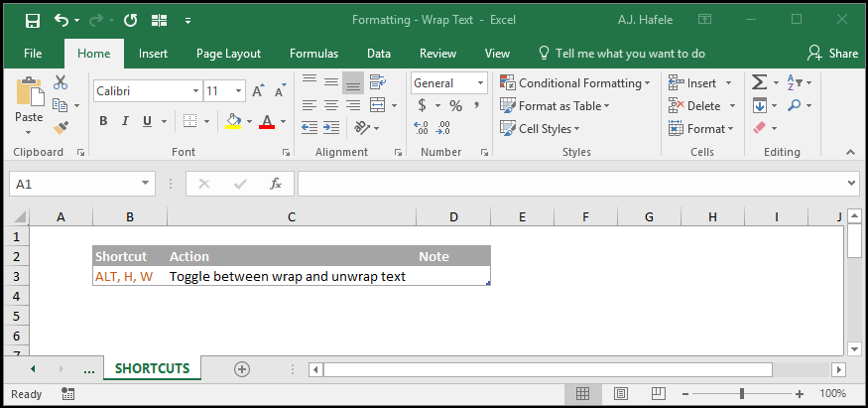Switch to the Data tab

point(379,54)
